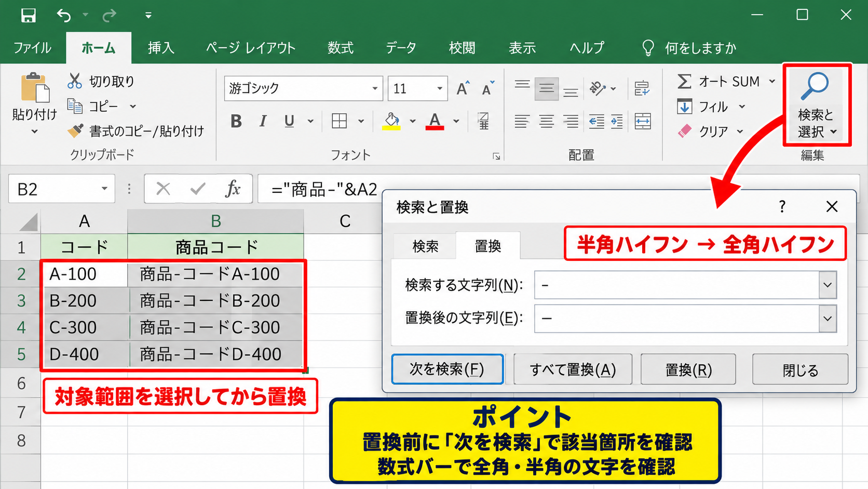
Task: Expand the Name Box B2 dropdown
Action: click(x=104, y=189)
